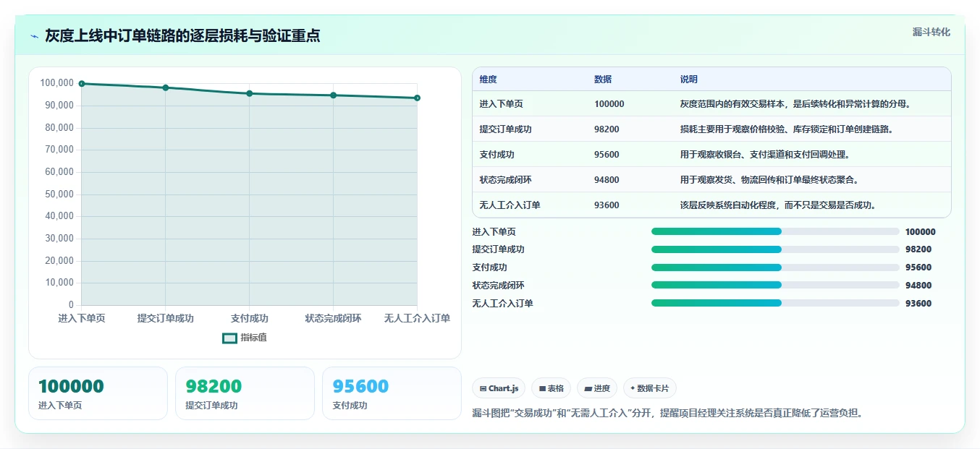Click the 进入下单页 progress bar

[775, 231]
